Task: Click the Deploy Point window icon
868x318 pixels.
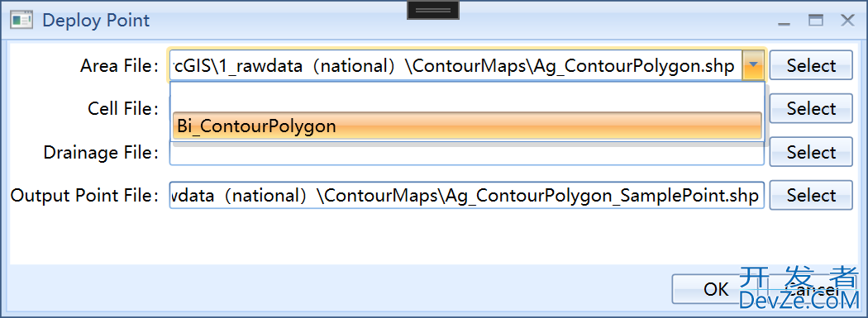Action: point(21,21)
